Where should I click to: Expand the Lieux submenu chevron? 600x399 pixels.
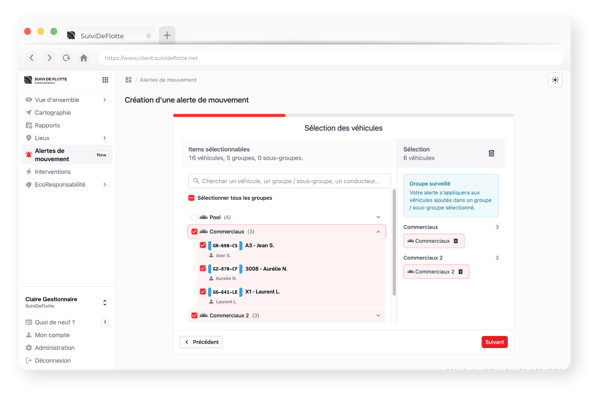105,138
